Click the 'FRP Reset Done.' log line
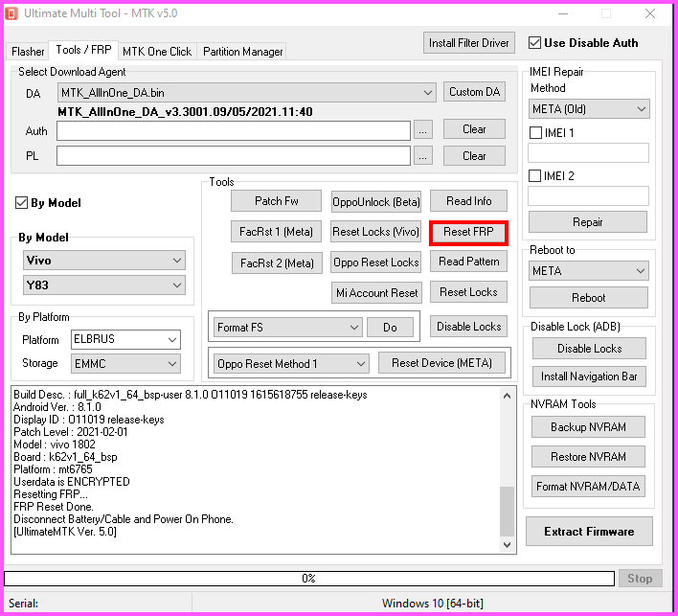The height and width of the screenshot is (616, 678). pyautogui.click(x=54, y=507)
